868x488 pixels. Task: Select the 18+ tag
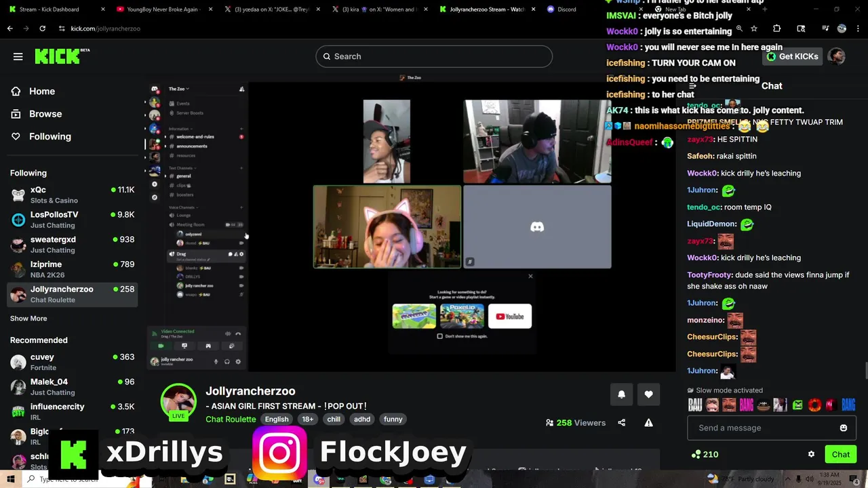(x=308, y=419)
